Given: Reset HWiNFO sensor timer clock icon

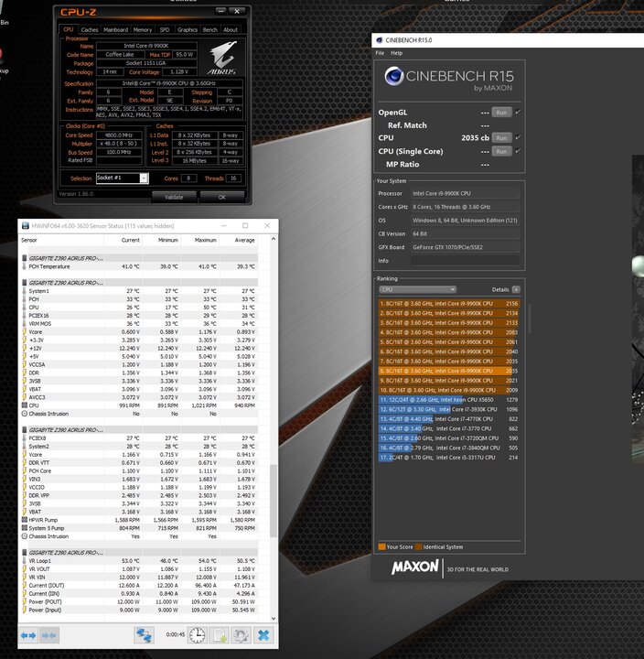Looking at the screenshot, I should coord(197,635).
